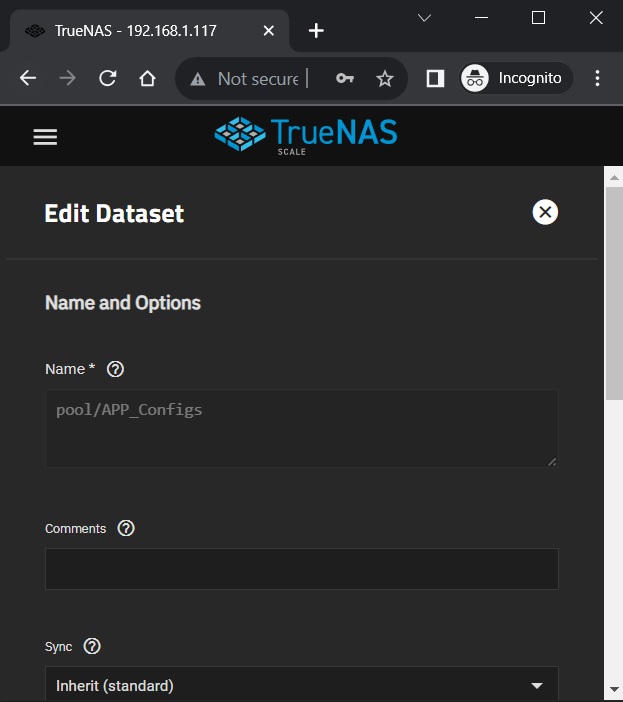The image size is (623, 702).
Task: Reload the TrueNAS page
Action: 107,78
